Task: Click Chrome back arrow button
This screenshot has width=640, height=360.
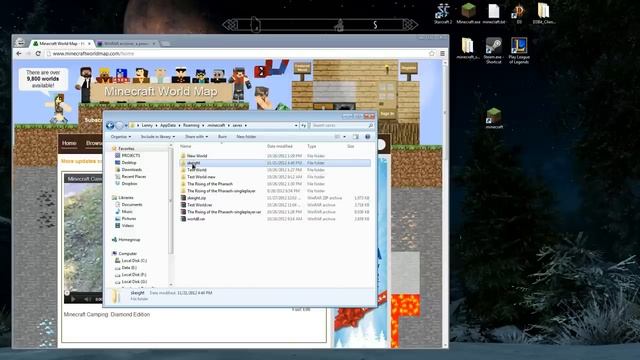Action: (19, 53)
